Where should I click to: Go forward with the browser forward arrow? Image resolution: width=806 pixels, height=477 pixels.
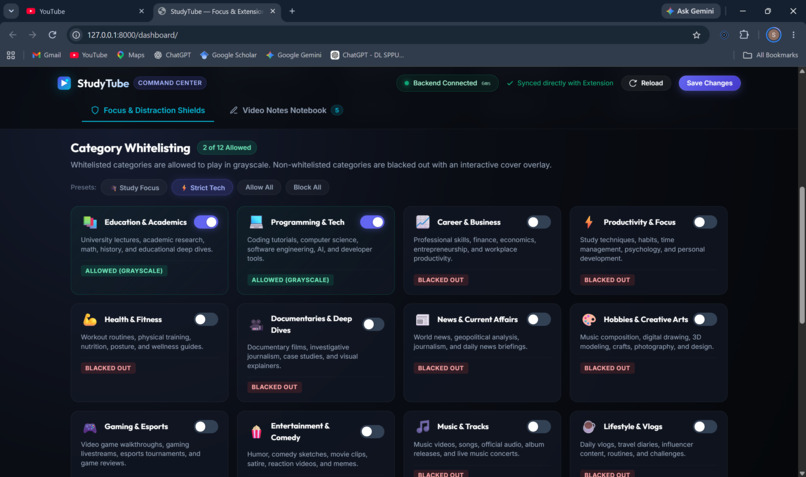tap(32, 34)
